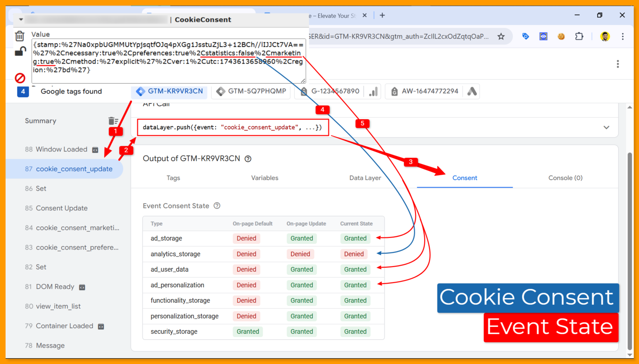Collapse the CookieConsent header dropdown arrow
The height and width of the screenshot is (364, 639).
[21, 19]
